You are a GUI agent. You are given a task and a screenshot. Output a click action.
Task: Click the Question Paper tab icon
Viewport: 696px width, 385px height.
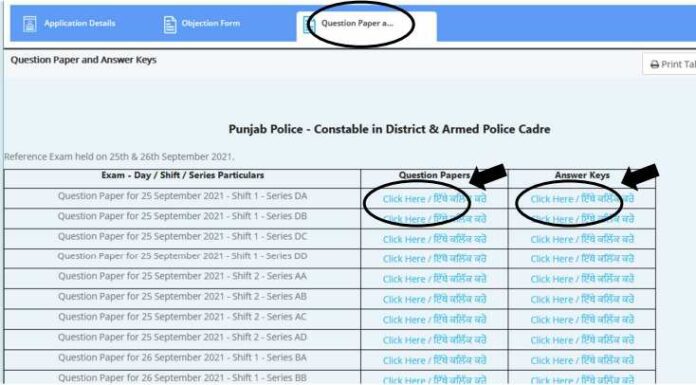308,24
